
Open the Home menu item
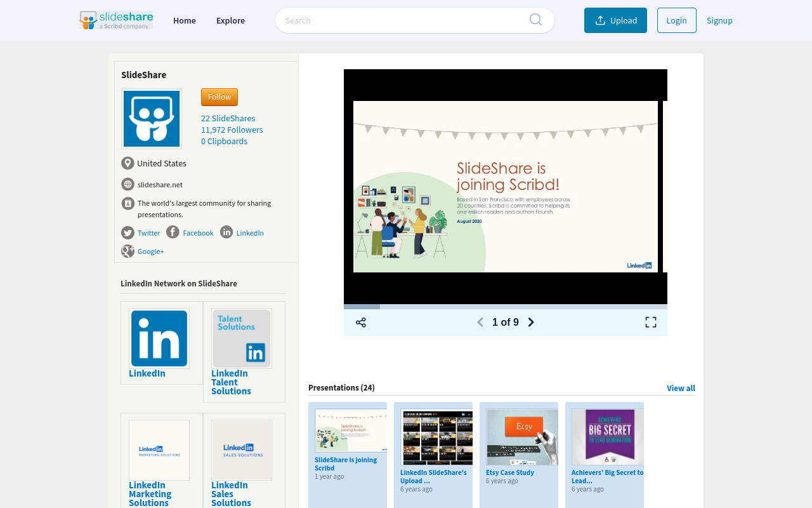click(x=185, y=20)
